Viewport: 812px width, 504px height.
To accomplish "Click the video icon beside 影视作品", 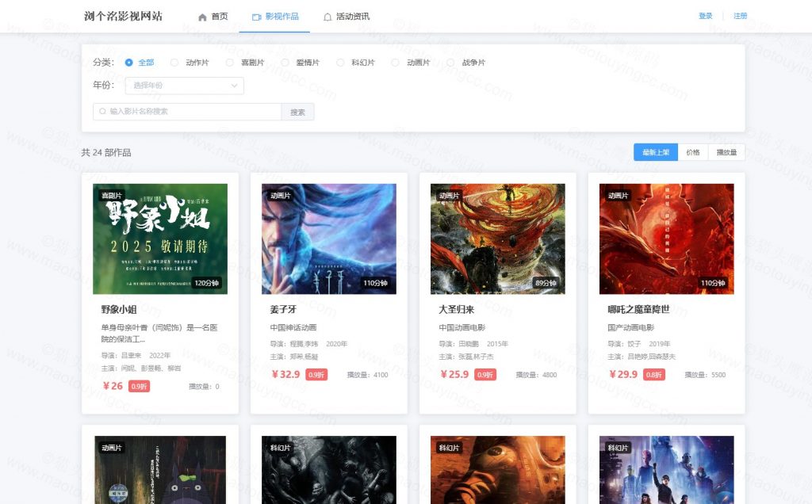I will click(256, 17).
